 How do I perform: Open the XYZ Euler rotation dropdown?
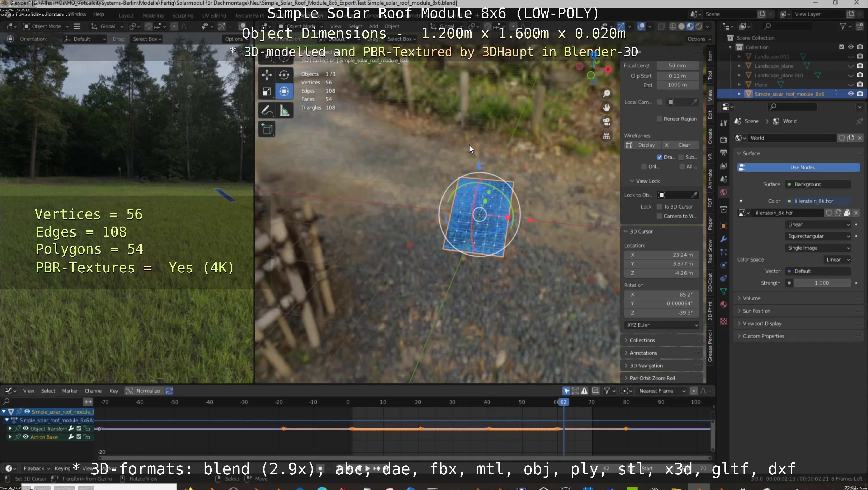click(x=661, y=325)
